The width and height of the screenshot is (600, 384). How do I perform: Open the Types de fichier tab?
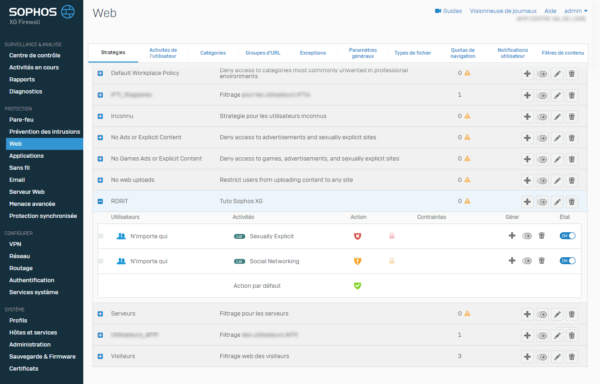pos(412,53)
